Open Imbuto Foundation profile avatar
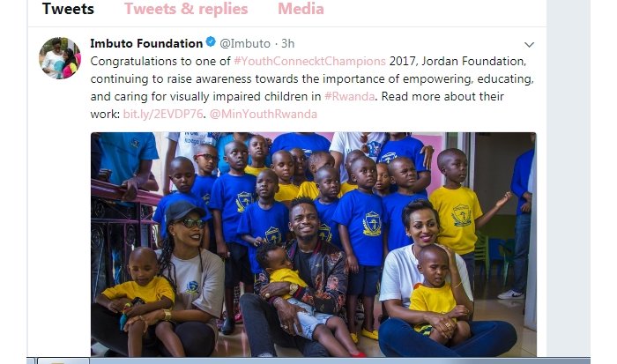This screenshot has height=364, width=617. (x=60, y=58)
